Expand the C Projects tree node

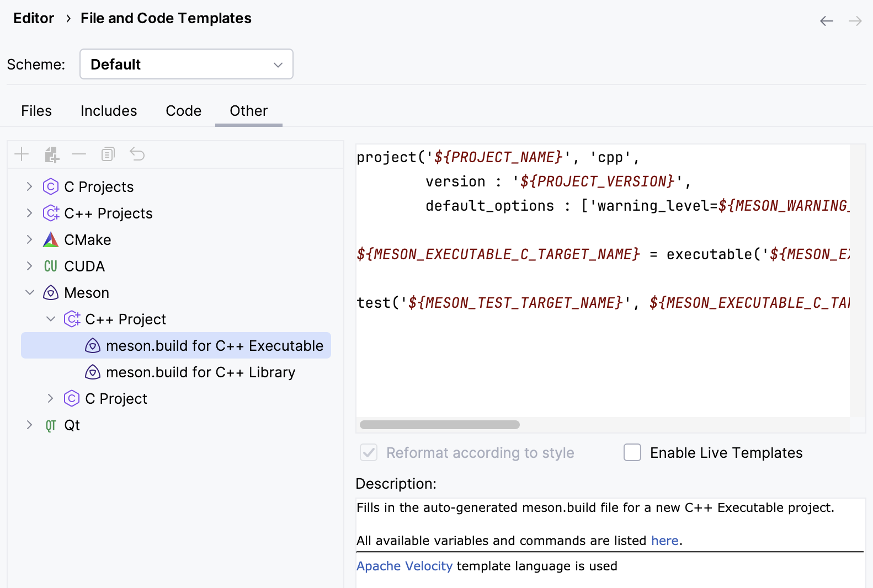point(30,187)
